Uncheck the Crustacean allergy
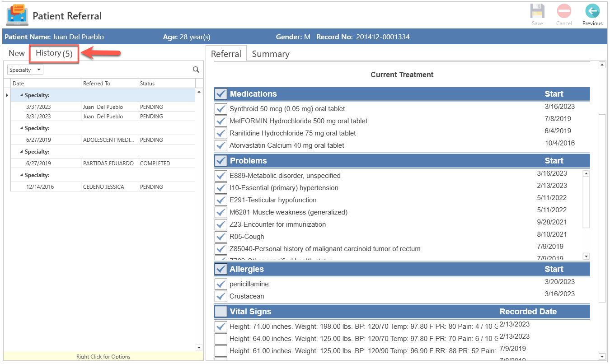 coord(221,296)
